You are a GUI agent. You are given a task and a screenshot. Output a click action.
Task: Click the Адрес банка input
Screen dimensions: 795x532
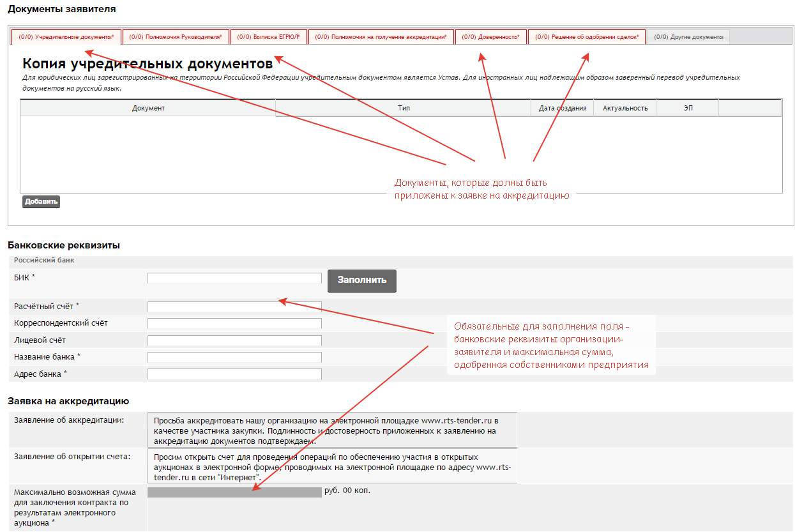[x=234, y=374]
